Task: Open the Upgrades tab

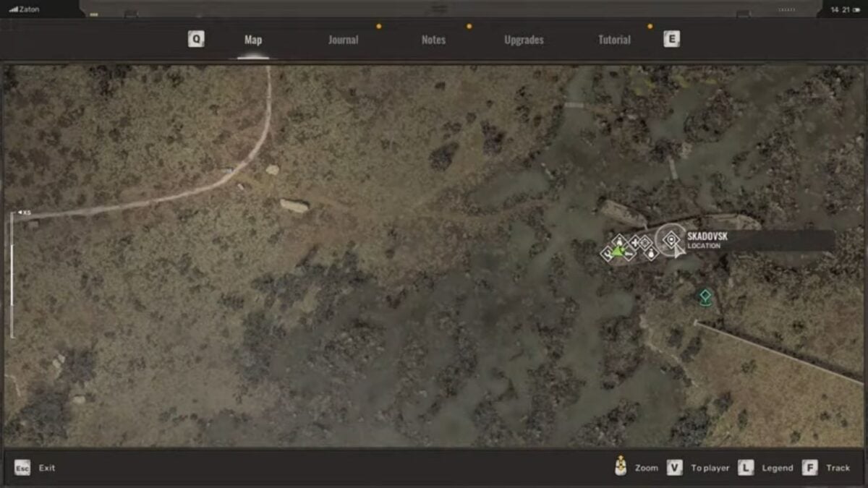Action: pyautogui.click(x=524, y=40)
